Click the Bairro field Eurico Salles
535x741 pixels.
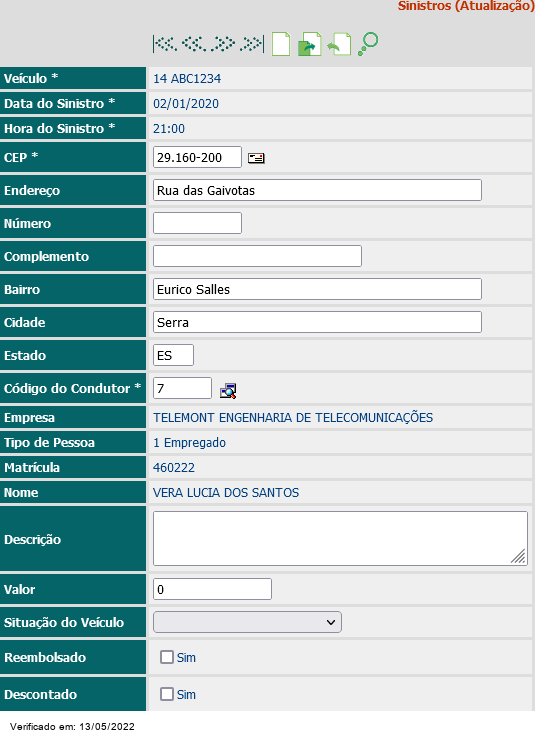coord(317,289)
